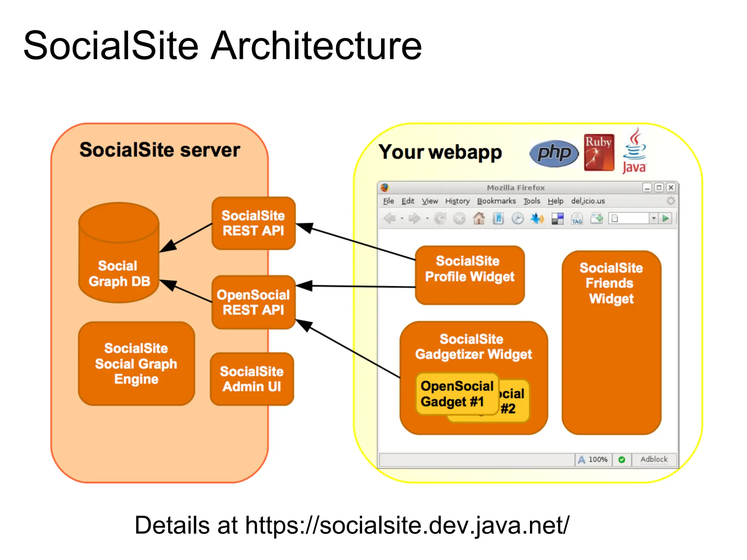Click the Adblock status bar button
Viewport: 747px width, 560px height.
654,459
